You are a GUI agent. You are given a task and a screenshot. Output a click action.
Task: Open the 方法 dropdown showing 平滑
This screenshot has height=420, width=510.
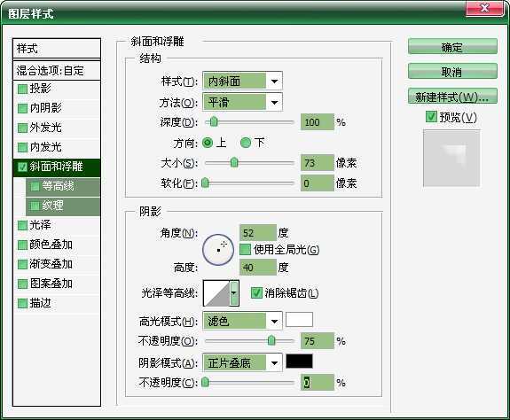[x=242, y=103]
